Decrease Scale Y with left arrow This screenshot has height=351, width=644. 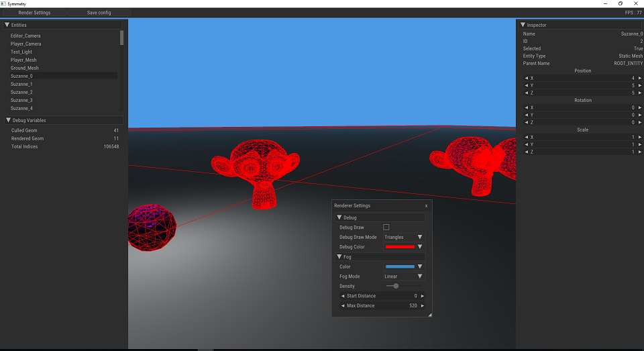tap(526, 145)
